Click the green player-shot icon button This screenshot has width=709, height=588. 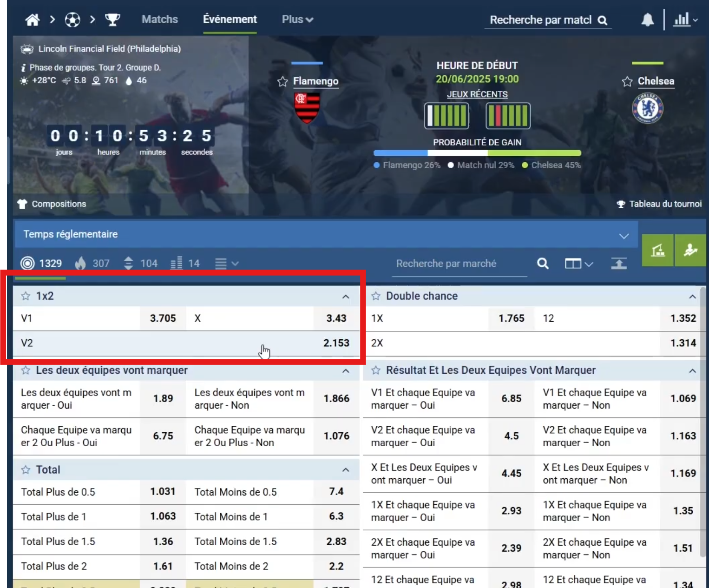690,251
